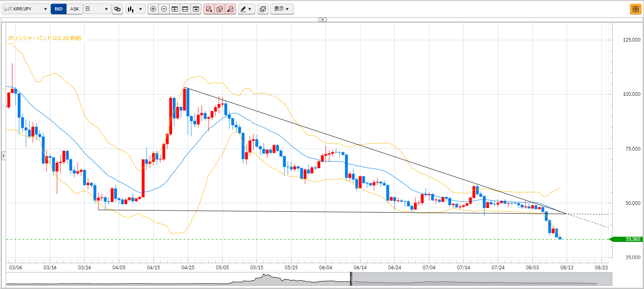Click the 04/25 date axis label
This screenshot has width=644, height=289.
click(188, 268)
